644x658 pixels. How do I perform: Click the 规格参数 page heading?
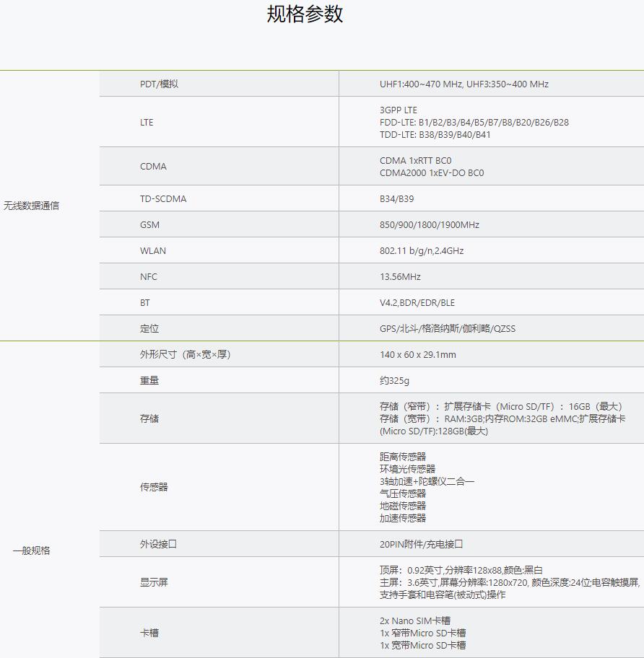[305, 14]
